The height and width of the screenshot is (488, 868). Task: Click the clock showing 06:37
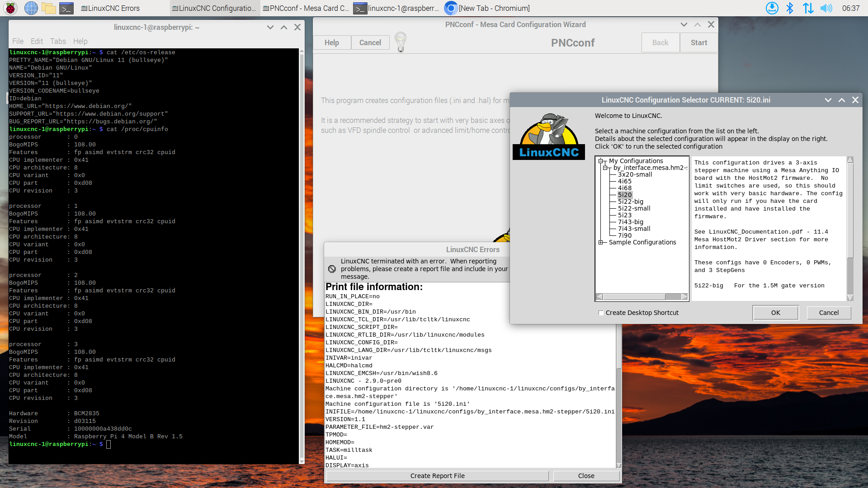point(850,8)
